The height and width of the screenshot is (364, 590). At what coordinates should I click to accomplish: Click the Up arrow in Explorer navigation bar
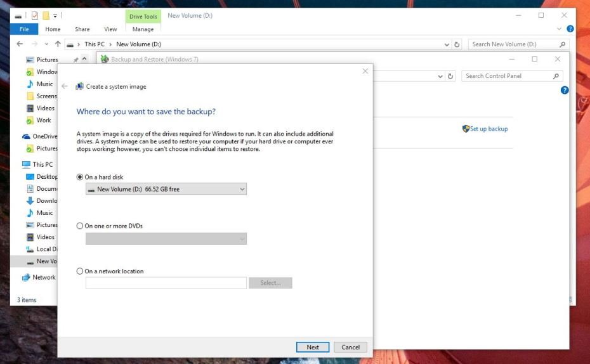(58, 44)
